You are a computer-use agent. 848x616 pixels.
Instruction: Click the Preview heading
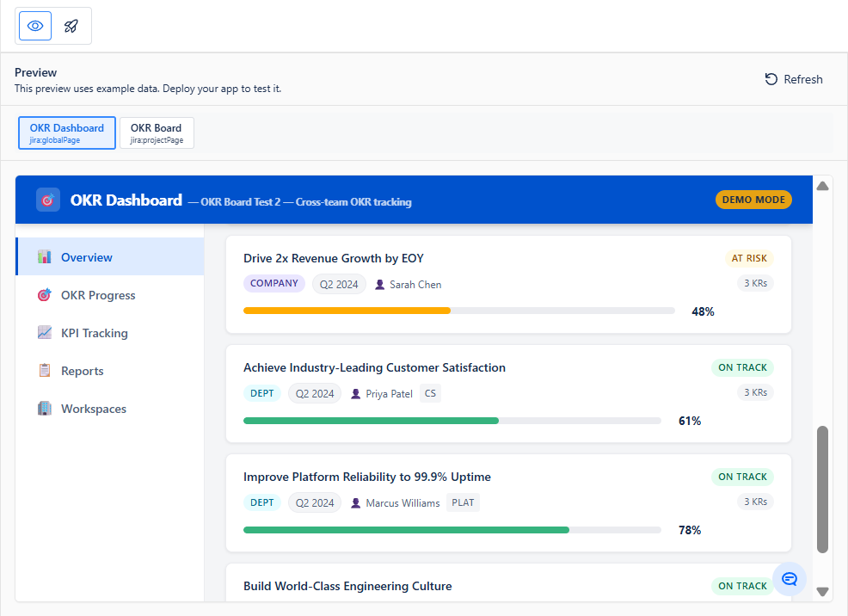coord(36,72)
